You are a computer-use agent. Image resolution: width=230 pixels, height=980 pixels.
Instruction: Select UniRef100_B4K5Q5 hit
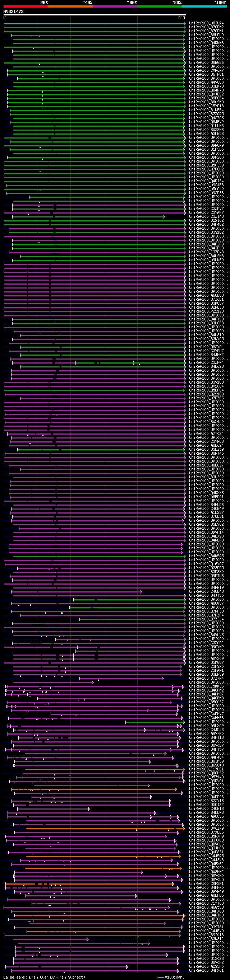click(206, 557)
